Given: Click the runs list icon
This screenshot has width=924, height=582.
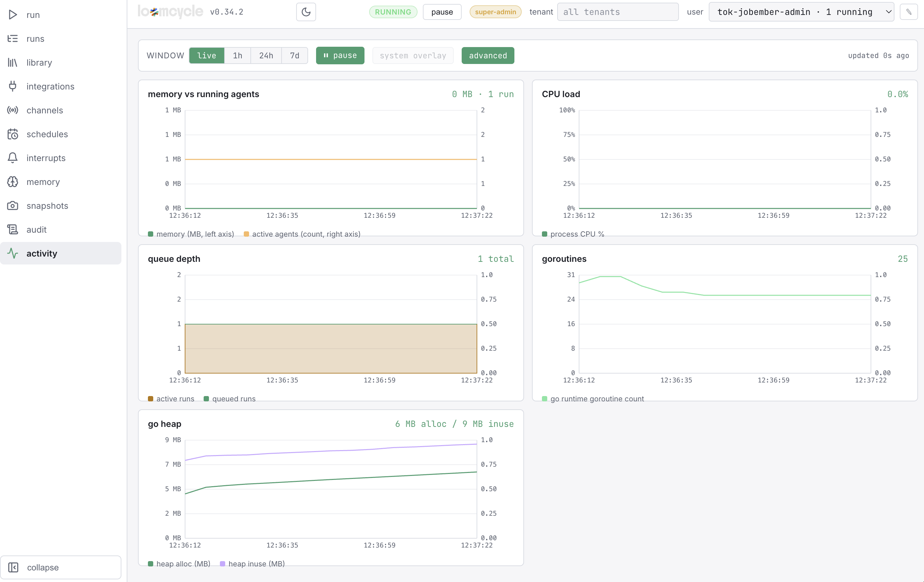Looking at the screenshot, I should [13, 39].
